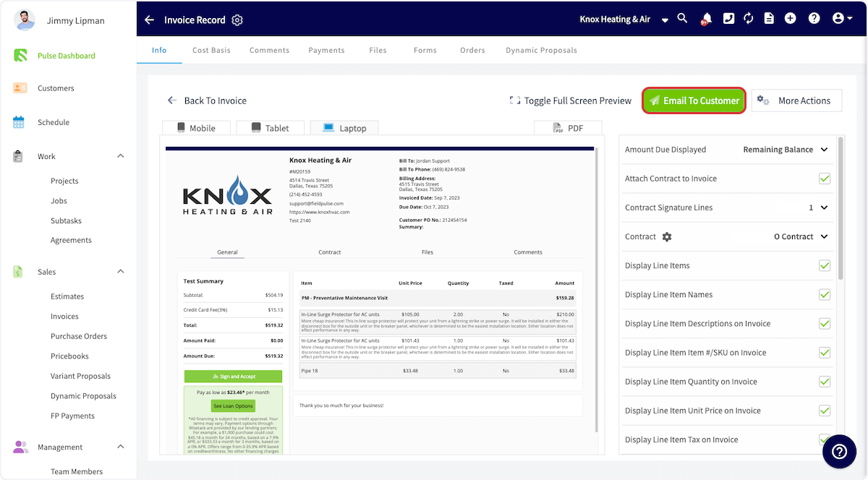
Task: Switch to Payments tab
Action: point(326,51)
